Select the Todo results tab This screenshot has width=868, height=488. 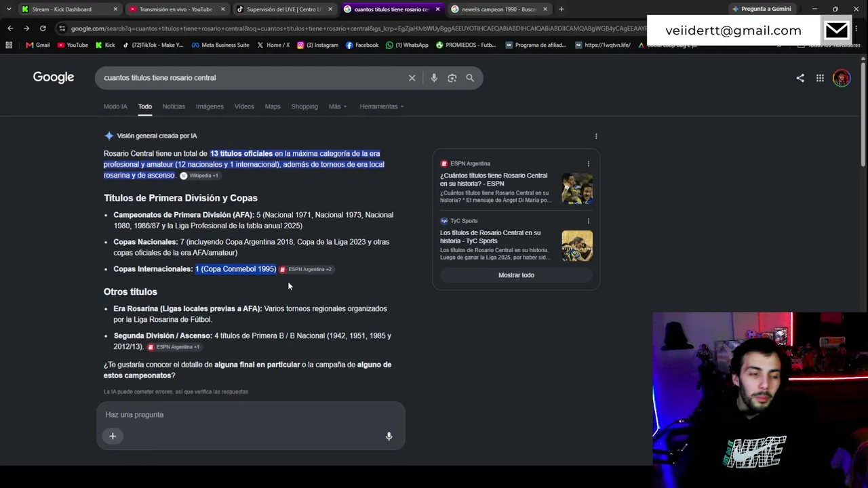(x=145, y=106)
